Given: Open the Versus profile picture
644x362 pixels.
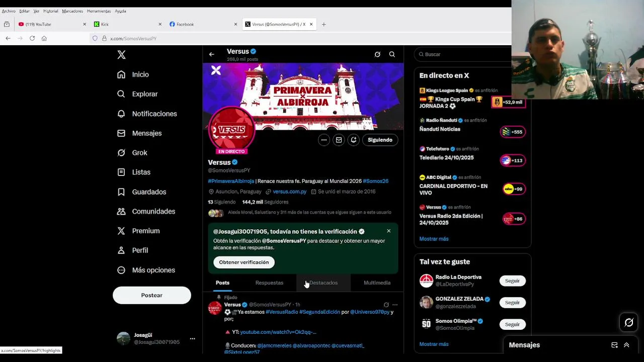Looking at the screenshot, I should [x=231, y=130].
